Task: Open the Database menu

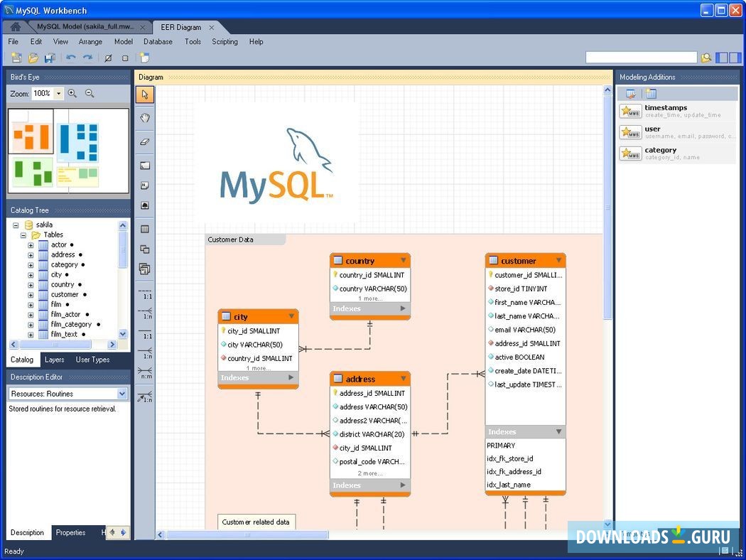Action: (x=158, y=41)
